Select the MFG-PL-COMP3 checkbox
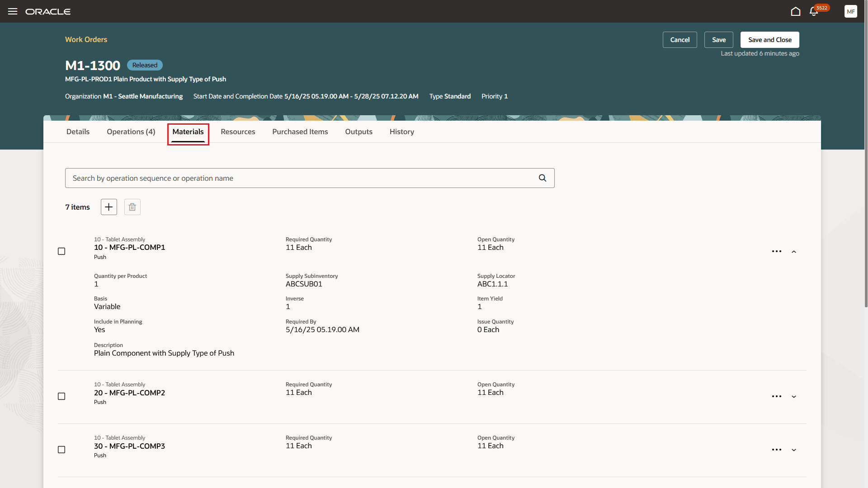The width and height of the screenshot is (868, 488). coord(61,450)
